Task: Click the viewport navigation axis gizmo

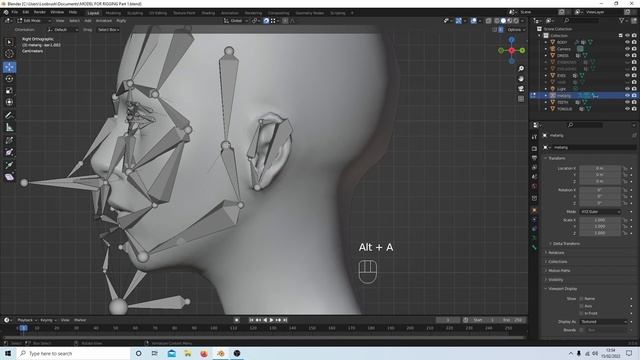Action: tap(512, 50)
